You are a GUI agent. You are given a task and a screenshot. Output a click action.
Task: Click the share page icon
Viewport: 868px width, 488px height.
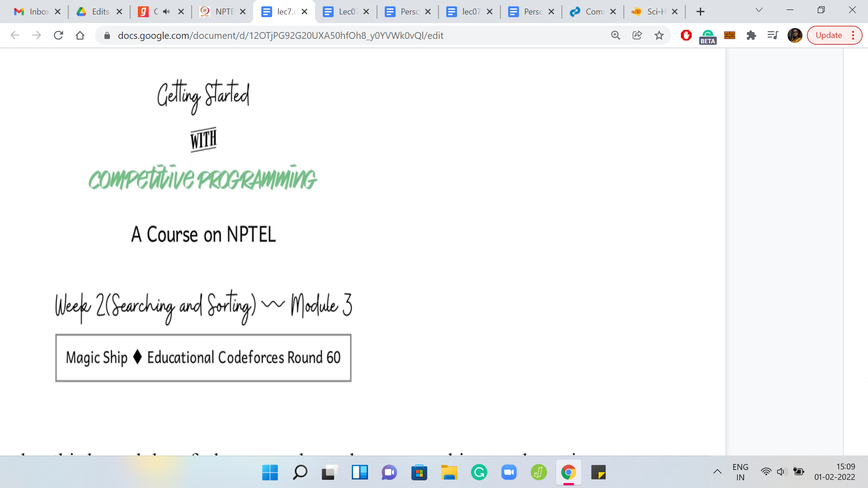point(637,35)
